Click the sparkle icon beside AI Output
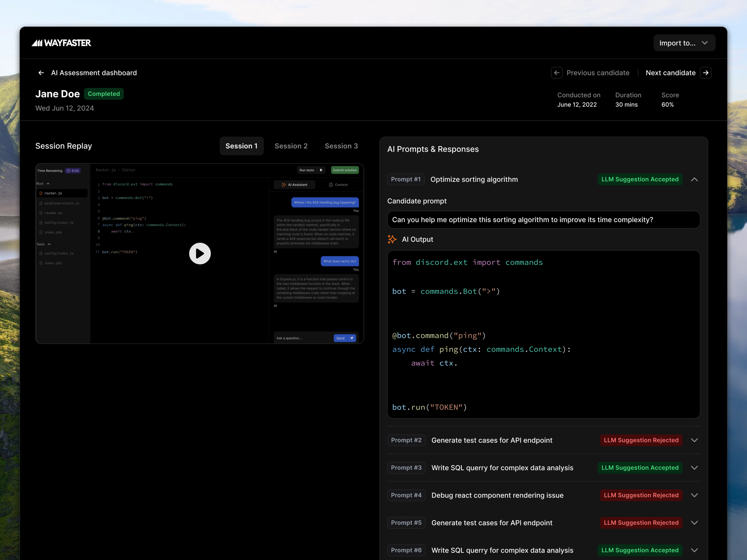This screenshot has width=747, height=560. pyautogui.click(x=392, y=239)
